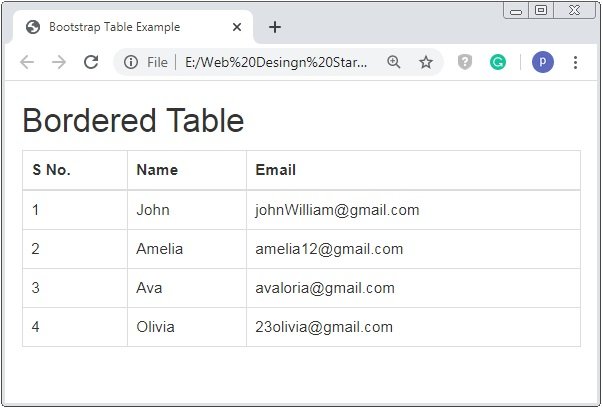Select the Olivia name cell

click(187, 327)
